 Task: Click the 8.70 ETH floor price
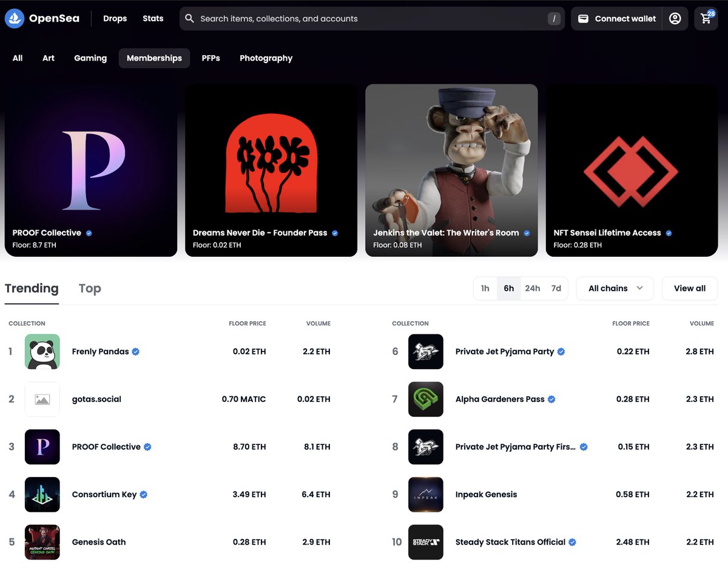249,447
